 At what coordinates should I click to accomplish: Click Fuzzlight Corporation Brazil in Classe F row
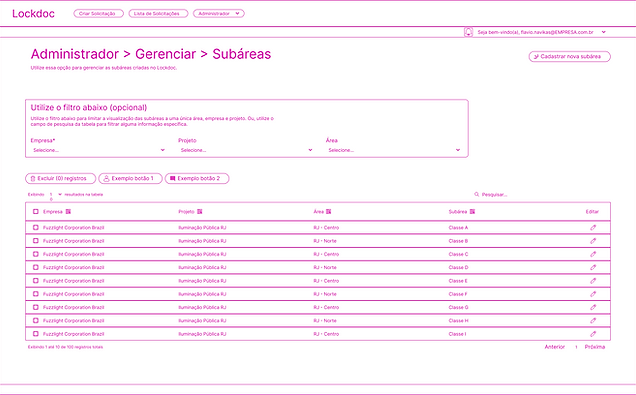pyautogui.click(x=73, y=294)
